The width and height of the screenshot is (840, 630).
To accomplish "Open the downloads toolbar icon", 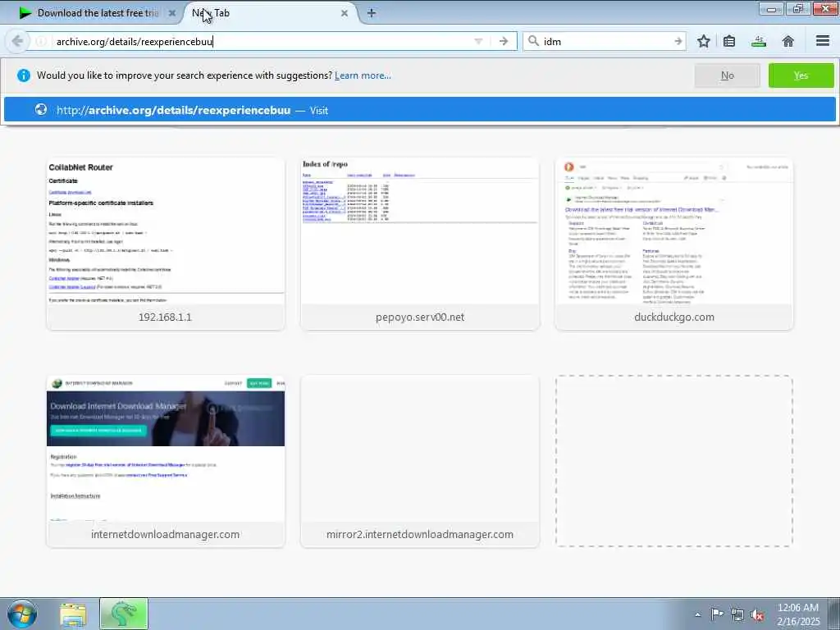I will pos(759,41).
